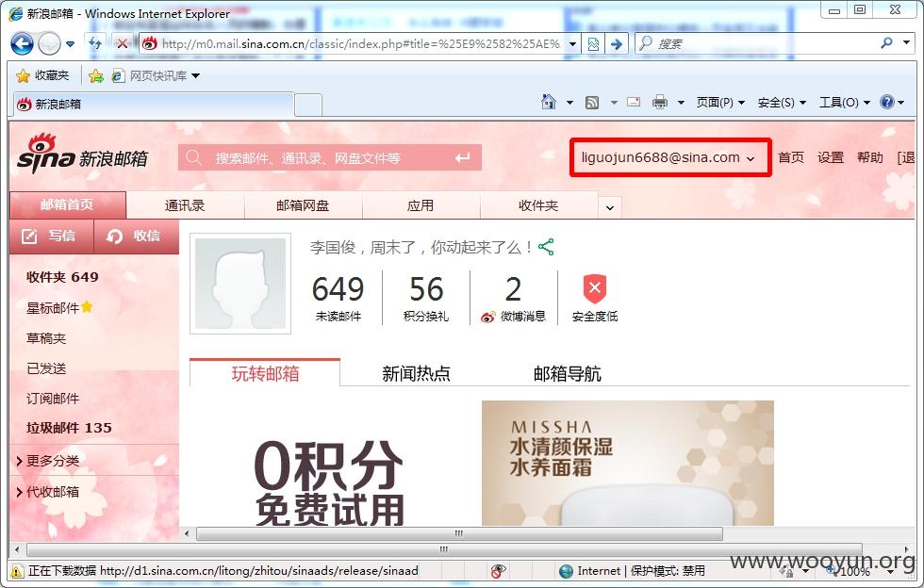Click the browser Home icon
This screenshot has width=924, height=588.
click(548, 103)
